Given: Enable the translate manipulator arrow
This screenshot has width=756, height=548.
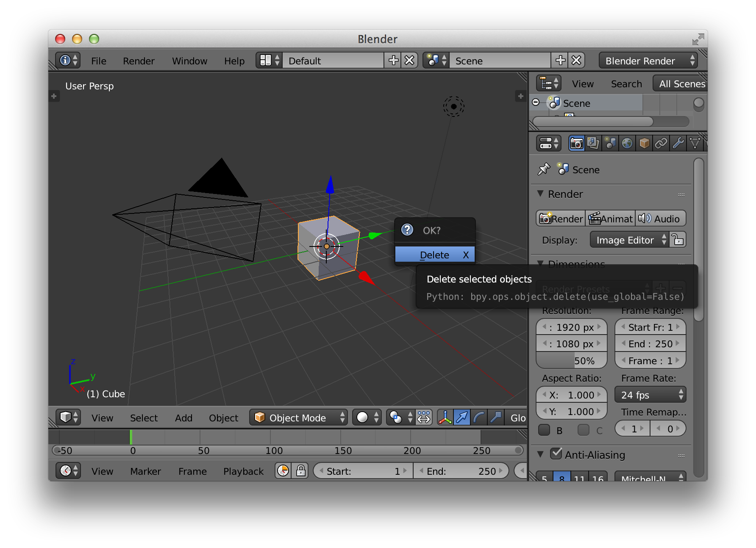Looking at the screenshot, I should click(462, 418).
